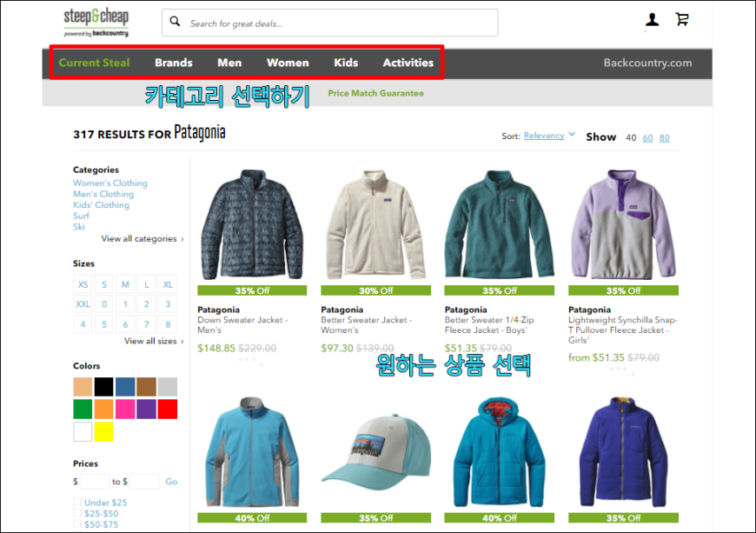Pick the yellow color swatch
The width and height of the screenshot is (756, 533).
click(103, 432)
